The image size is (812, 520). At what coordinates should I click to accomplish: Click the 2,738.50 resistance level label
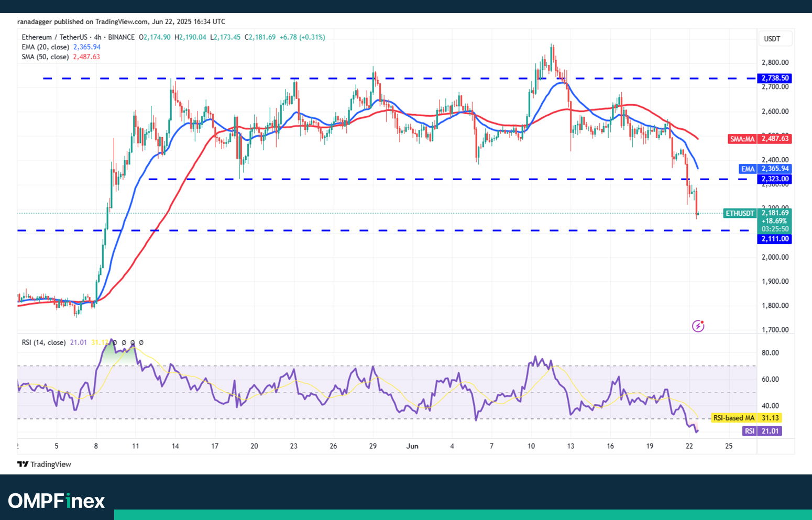pyautogui.click(x=774, y=78)
